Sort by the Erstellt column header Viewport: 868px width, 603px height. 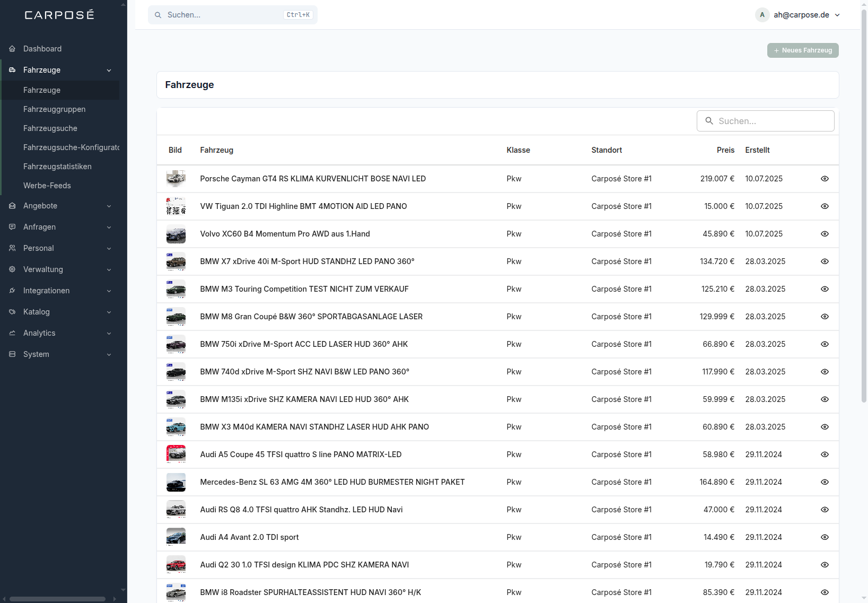click(757, 150)
